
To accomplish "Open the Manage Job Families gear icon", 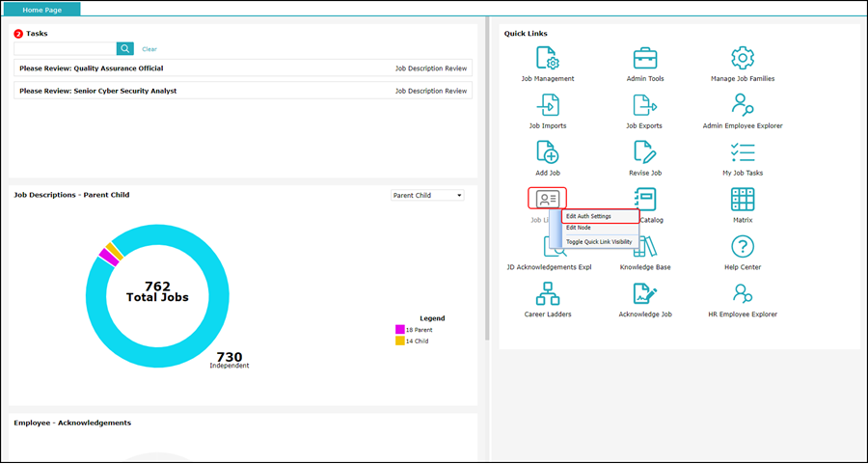I will 743,58.
